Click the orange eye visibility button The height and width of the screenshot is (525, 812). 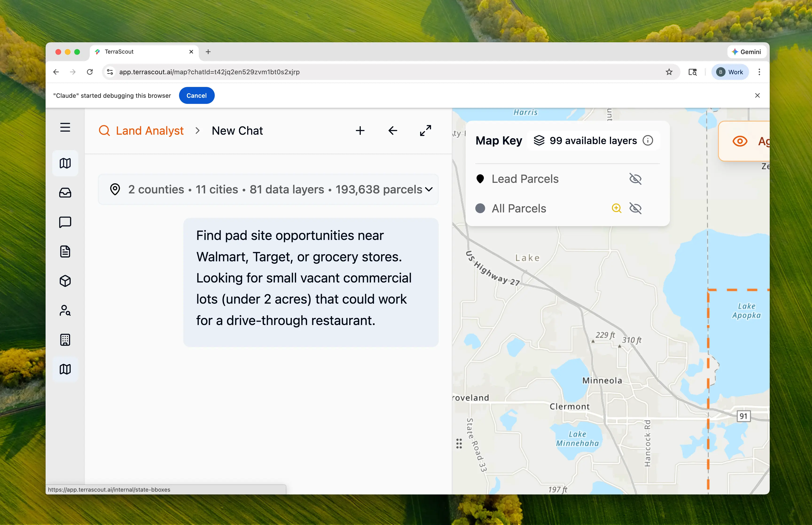[x=740, y=141]
